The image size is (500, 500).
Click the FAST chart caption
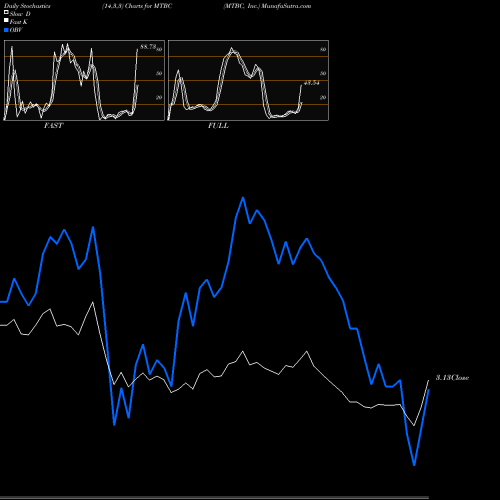[x=53, y=126]
